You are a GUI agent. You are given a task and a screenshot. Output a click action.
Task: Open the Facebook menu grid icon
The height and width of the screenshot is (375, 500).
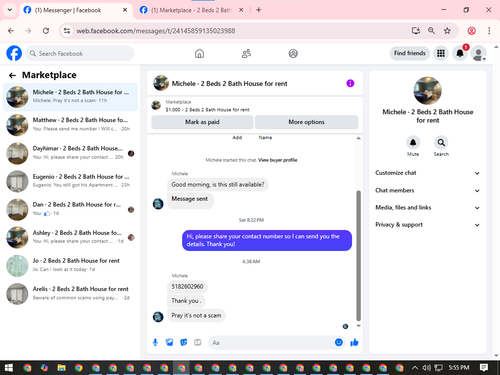pos(441,53)
